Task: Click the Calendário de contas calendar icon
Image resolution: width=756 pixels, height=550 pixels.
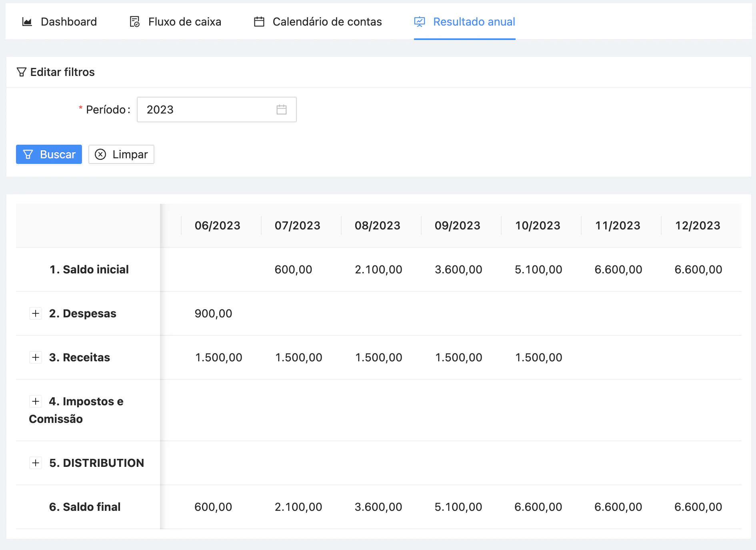Action: point(259,22)
